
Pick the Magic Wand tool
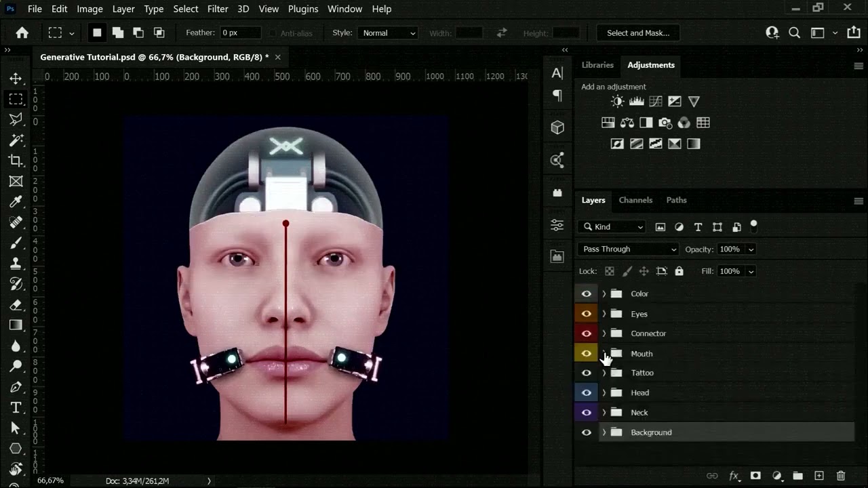point(16,140)
